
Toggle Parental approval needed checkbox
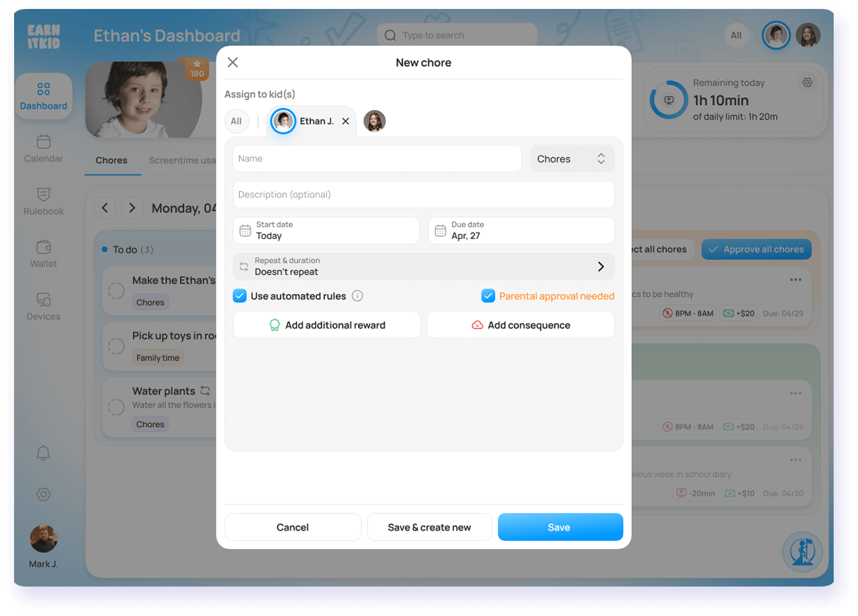488,296
